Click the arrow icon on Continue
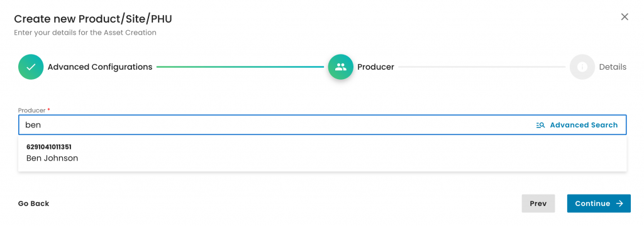Viewport: 644px width, 226px height. (x=619, y=203)
